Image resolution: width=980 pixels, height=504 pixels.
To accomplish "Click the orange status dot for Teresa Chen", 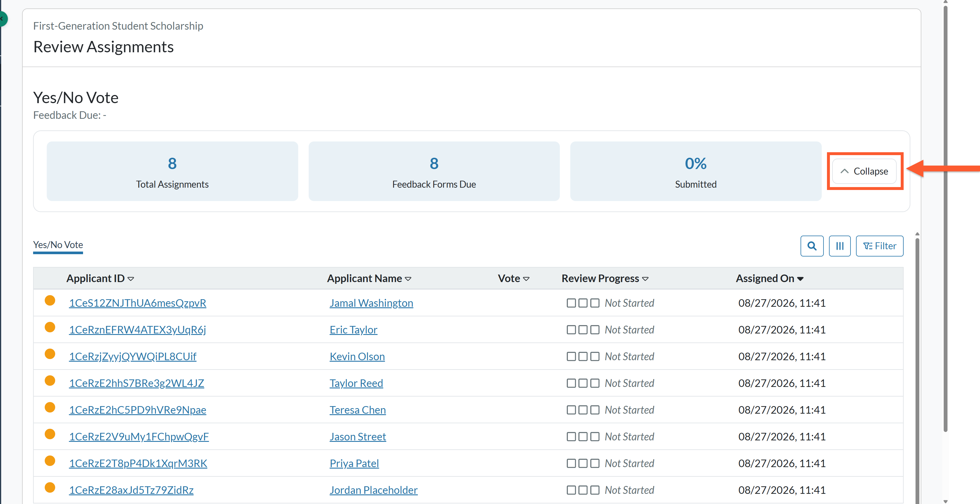I will 50,408.
